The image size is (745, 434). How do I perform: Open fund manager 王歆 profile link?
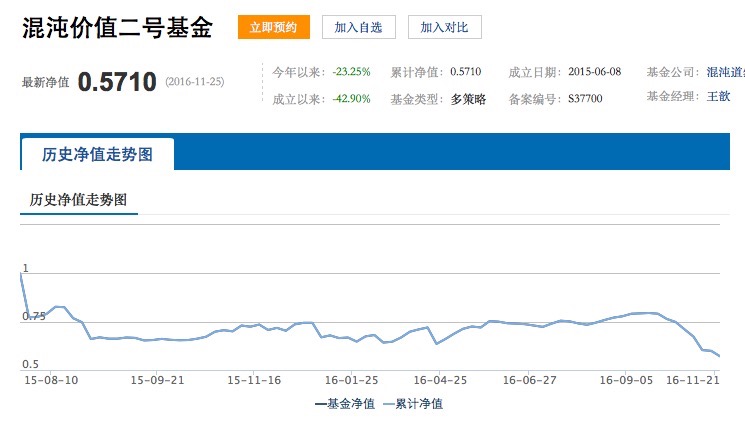(719, 97)
